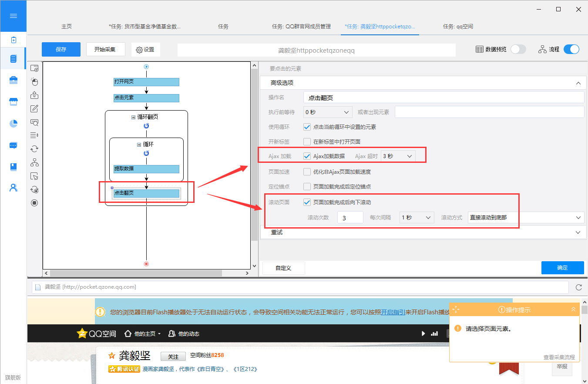Image resolution: width=588 pixels, height=384 pixels.
Task: Select the mouse hover pointer tool
Action: coord(34,176)
